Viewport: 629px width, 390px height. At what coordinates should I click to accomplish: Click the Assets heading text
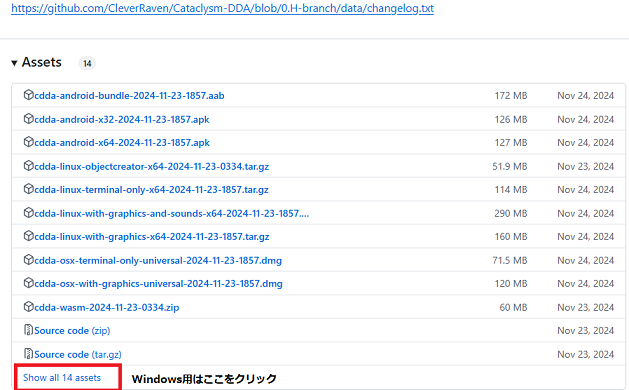point(42,63)
